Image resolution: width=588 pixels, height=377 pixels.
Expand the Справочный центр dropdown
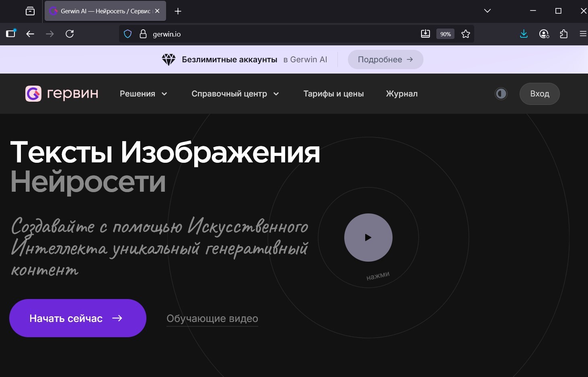point(235,94)
